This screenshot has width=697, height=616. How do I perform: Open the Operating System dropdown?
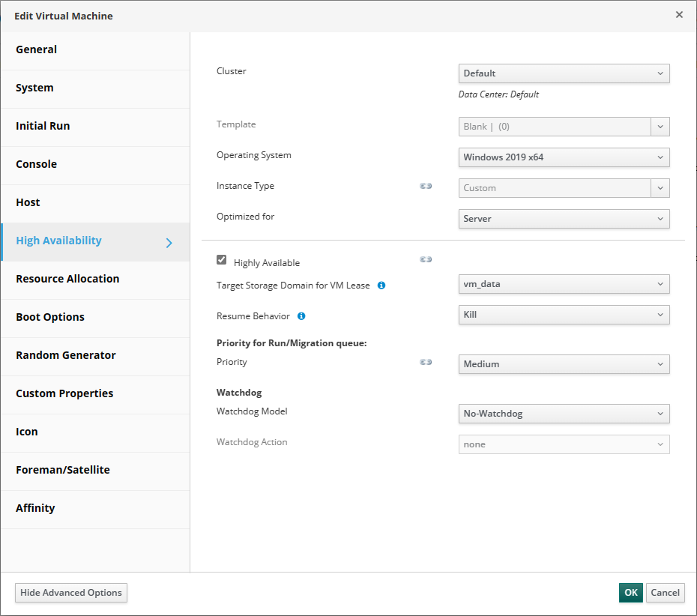[564, 157]
